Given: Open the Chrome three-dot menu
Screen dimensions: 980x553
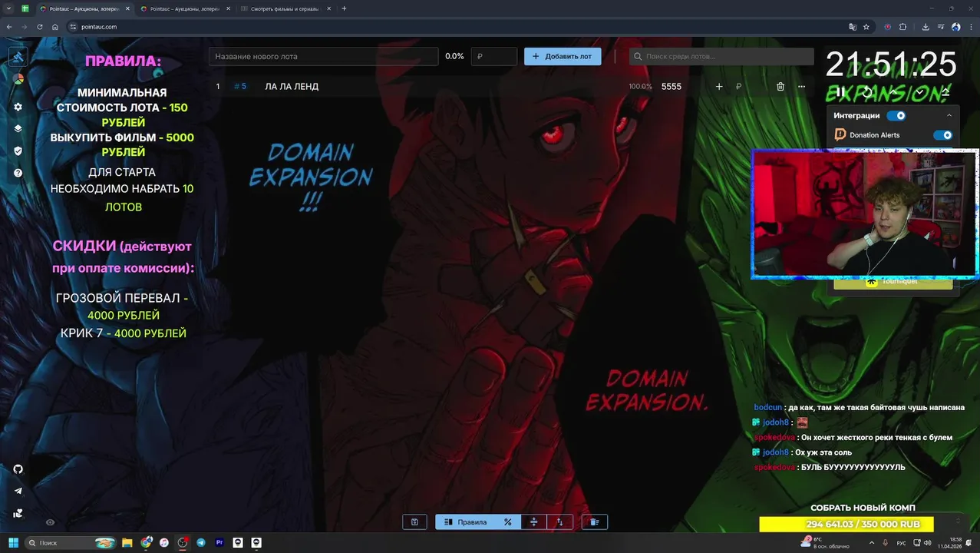Looking at the screenshot, I should [x=970, y=27].
